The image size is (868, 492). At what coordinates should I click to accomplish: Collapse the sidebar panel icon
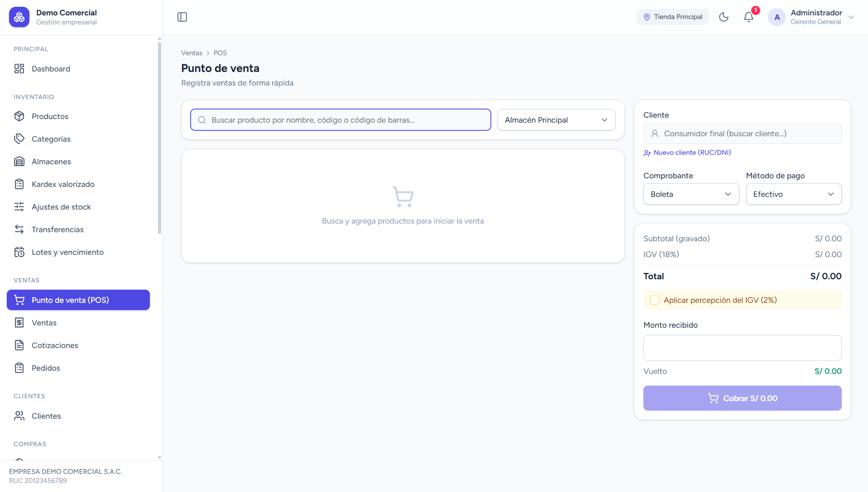182,17
